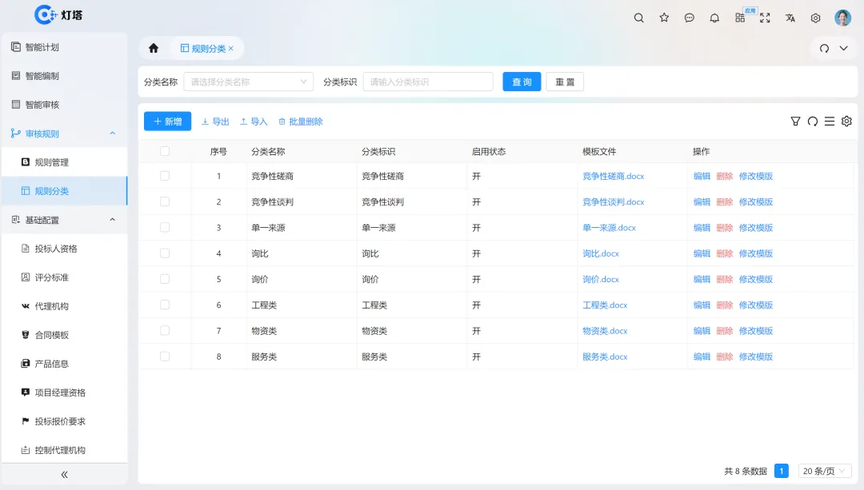The image size is (864, 490).
Task: Select the checkbox for 竞争性磋商 row
Action: [x=165, y=176]
